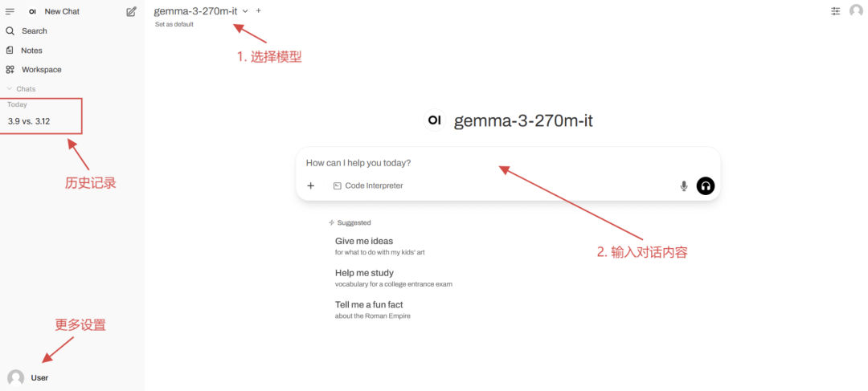Toggle the Code Interpreter option
The width and height of the screenshot is (868, 391).
pos(368,185)
